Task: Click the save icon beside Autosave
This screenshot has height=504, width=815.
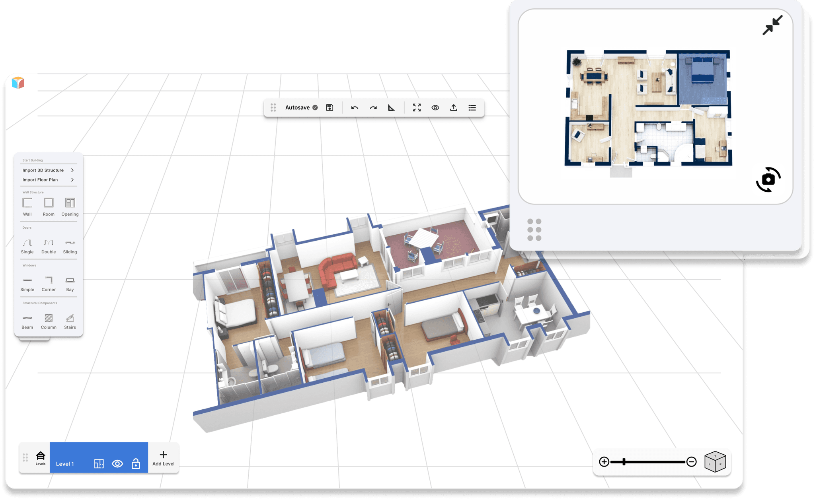Action: click(x=330, y=107)
